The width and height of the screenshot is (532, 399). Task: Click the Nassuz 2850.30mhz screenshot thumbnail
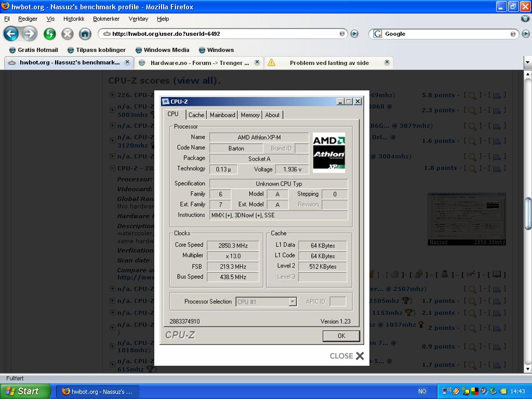[467, 219]
